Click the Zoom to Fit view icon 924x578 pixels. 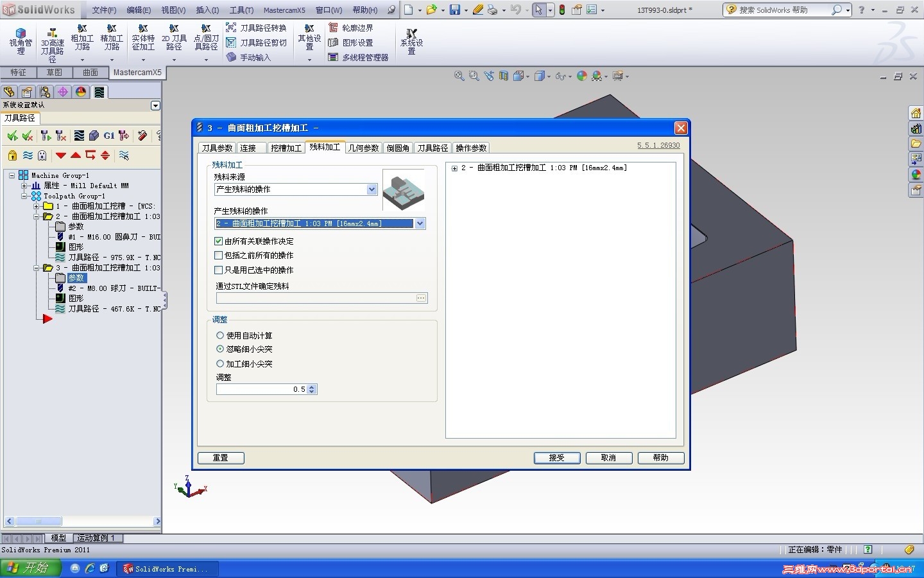(459, 76)
